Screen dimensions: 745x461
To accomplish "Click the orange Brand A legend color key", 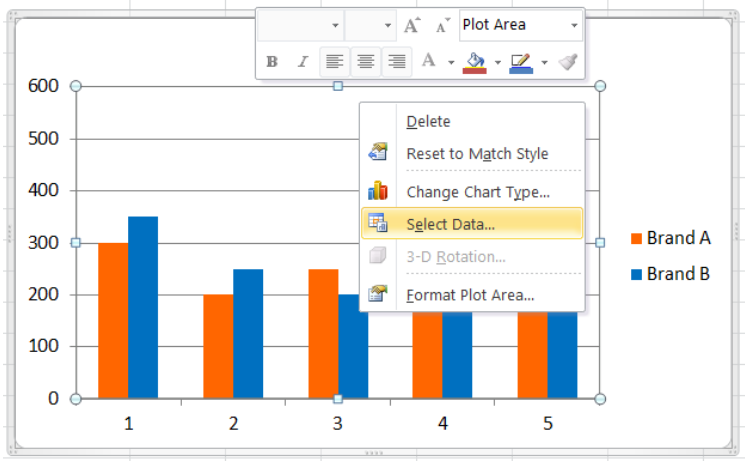I will pyautogui.click(x=636, y=238).
